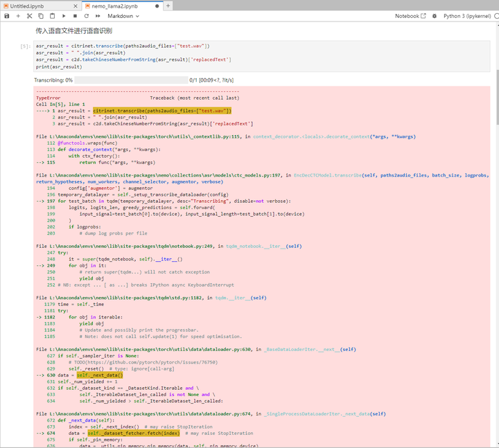Viewport: 499px width, 448px height.
Task: Click the debugger bug icon
Action: click(435, 16)
